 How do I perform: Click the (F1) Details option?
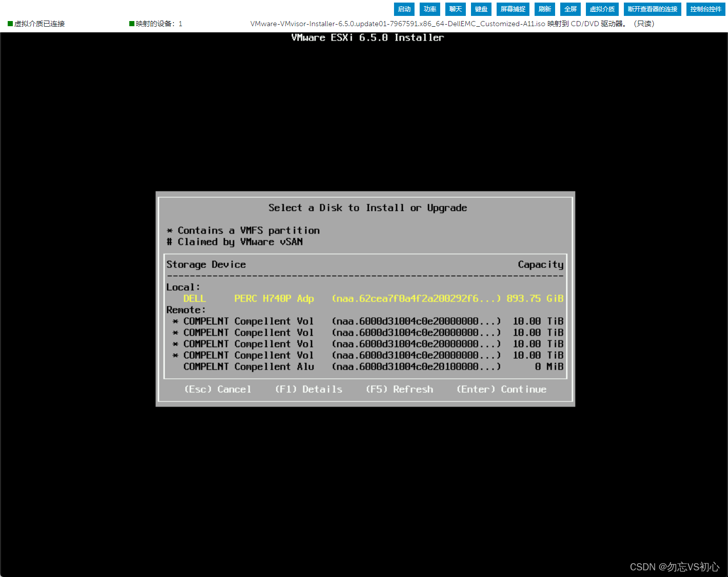click(309, 389)
